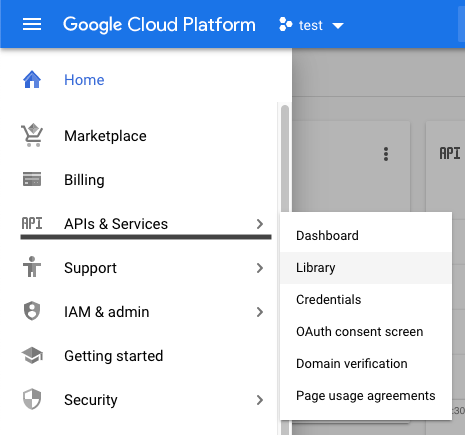465x435 pixels.
Task: Click the Getting started graduation cap icon
Action: [32, 355]
